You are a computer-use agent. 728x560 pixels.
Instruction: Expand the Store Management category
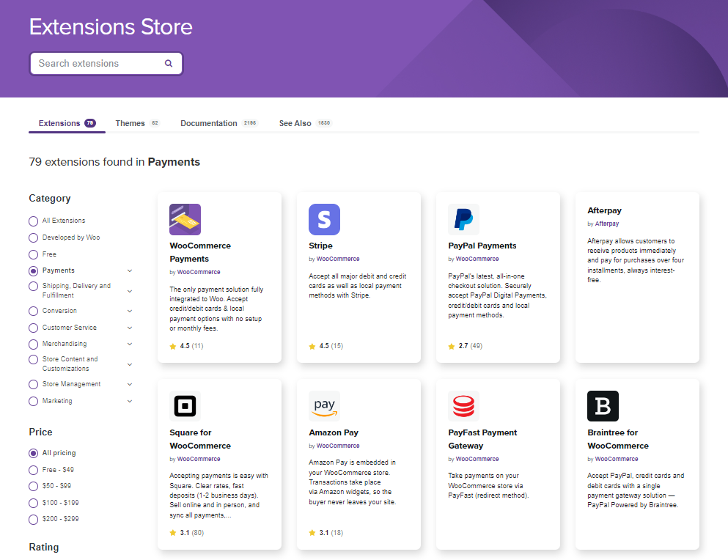point(130,383)
